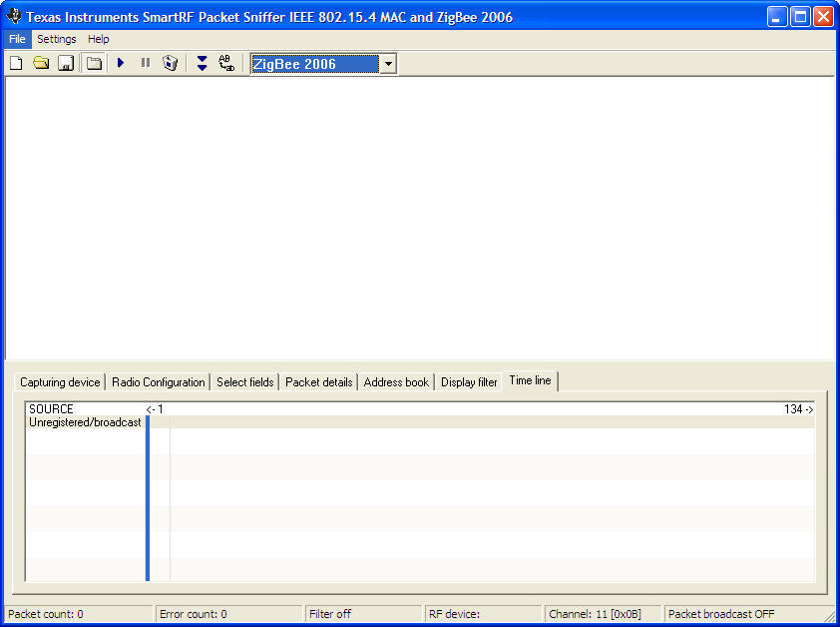
Task: Save the current capture
Action: 65,62
